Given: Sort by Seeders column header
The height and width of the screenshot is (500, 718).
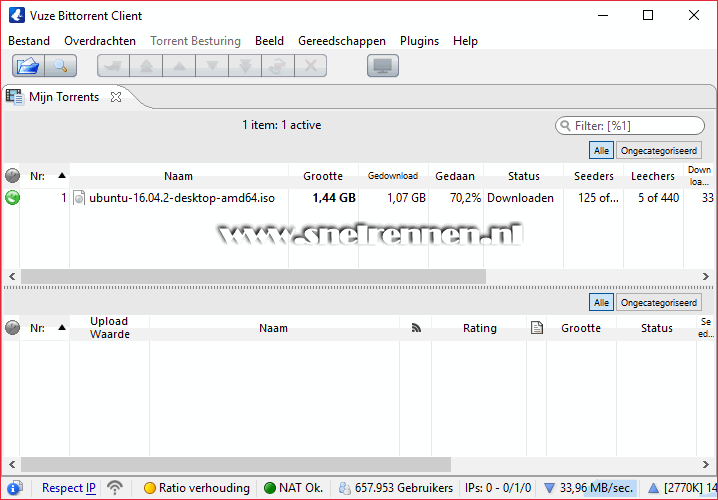Looking at the screenshot, I should pos(593,176).
